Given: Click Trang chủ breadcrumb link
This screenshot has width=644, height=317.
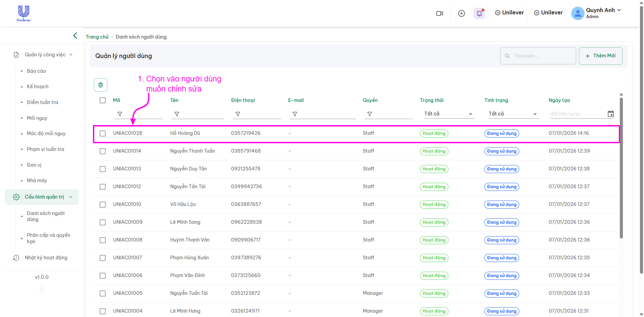Looking at the screenshot, I should [x=97, y=37].
